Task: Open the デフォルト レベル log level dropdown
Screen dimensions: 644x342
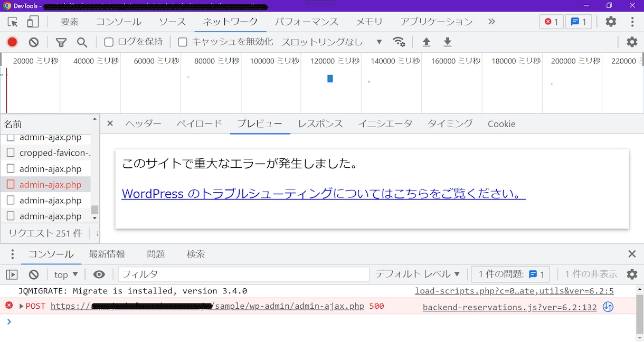Action: tap(418, 274)
